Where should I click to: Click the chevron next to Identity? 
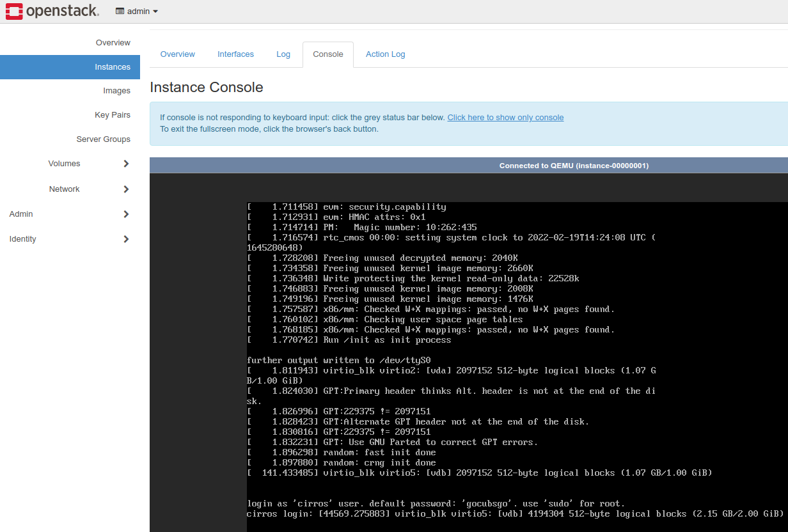point(126,239)
